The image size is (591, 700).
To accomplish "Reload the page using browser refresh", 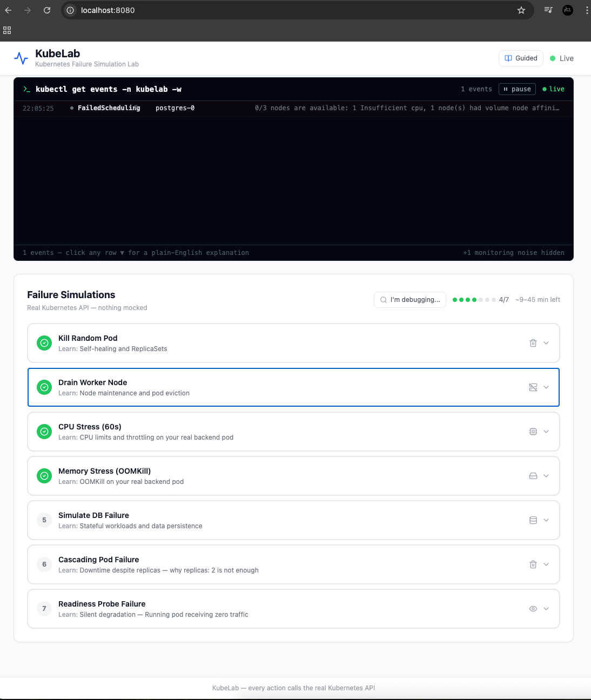I will tap(47, 10).
